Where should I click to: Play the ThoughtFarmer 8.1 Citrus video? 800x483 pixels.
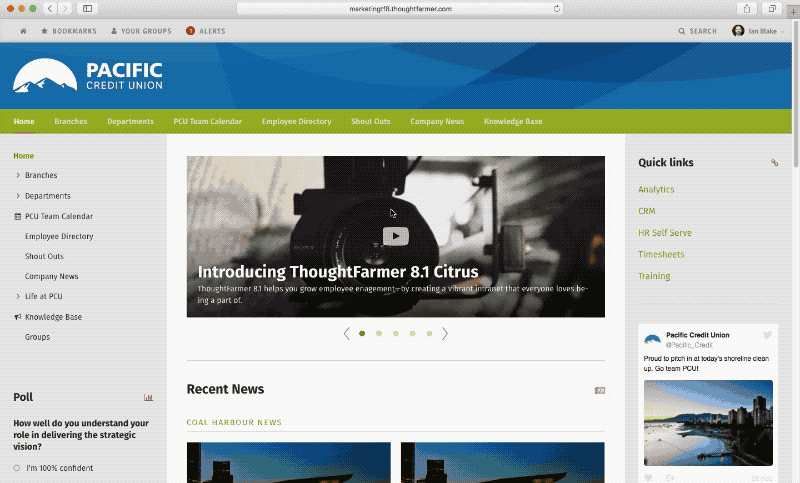[395, 236]
